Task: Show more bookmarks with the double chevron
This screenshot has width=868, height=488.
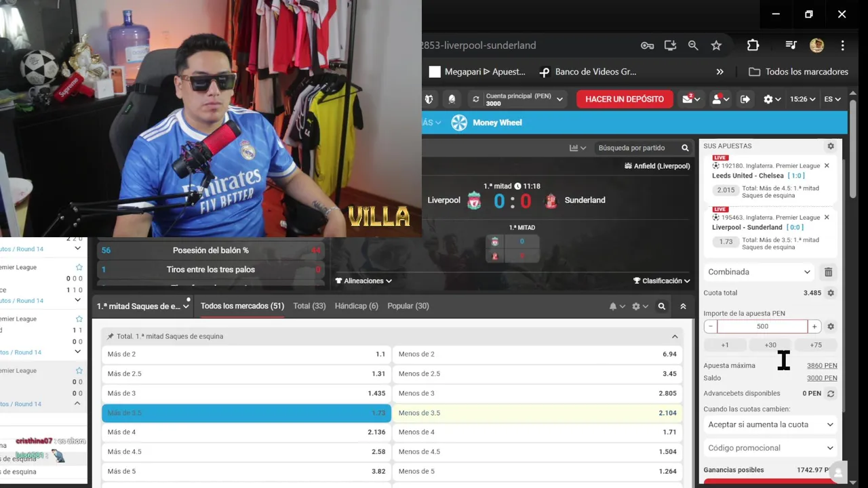Action: click(x=719, y=72)
